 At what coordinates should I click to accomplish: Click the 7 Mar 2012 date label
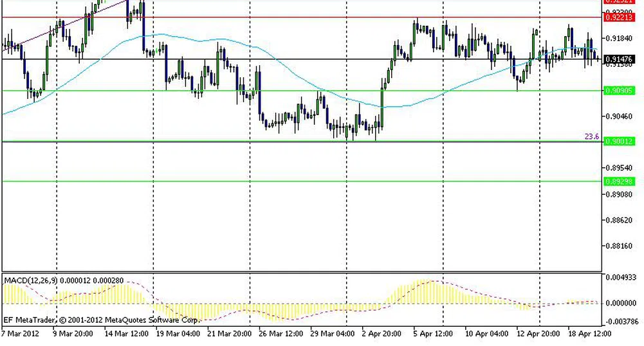[x=21, y=334]
